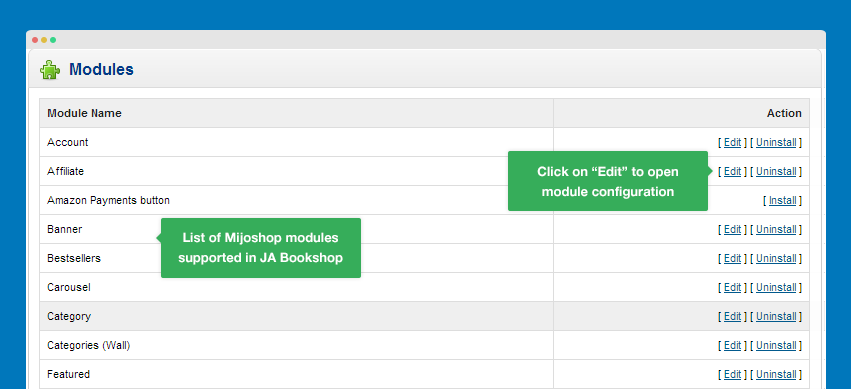Click the green maximize window dot
The image size is (851, 389).
[53, 40]
